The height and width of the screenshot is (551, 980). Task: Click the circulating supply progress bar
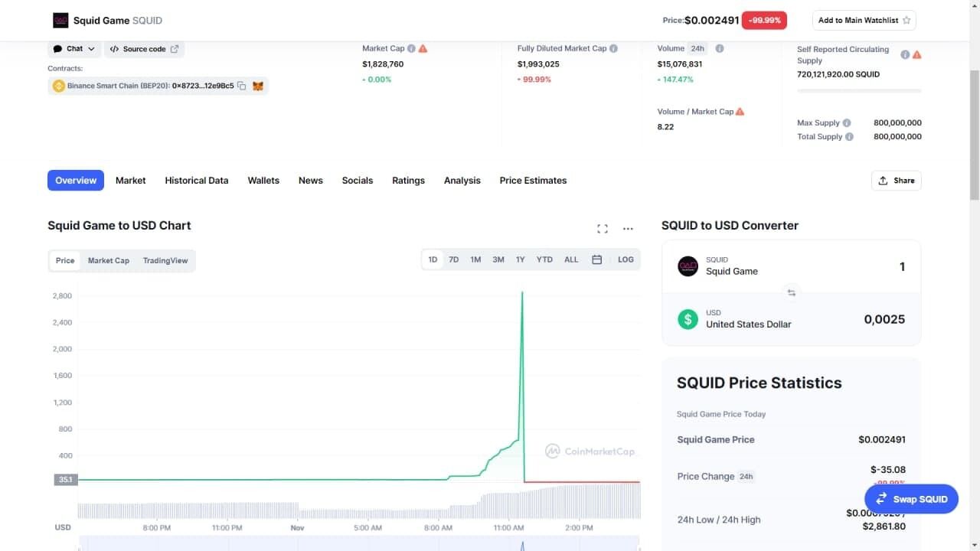coord(859,91)
